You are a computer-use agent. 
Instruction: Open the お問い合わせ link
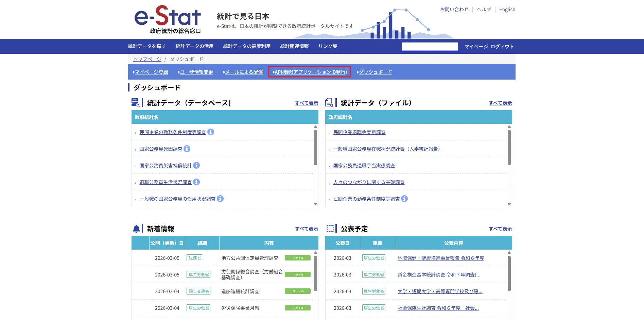[x=454, y=10]
